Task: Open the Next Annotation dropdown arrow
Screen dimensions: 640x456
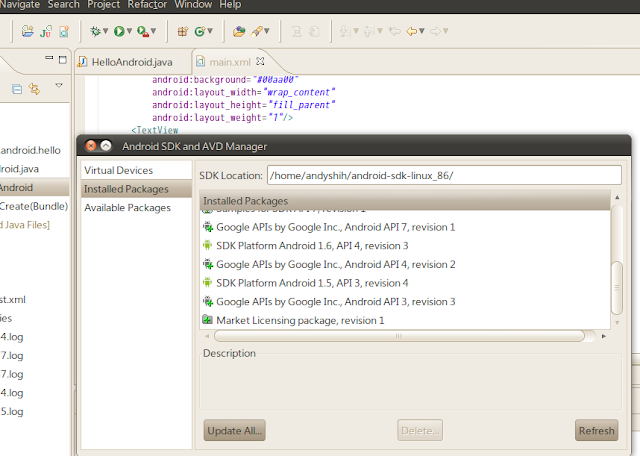Action: point(356,31)
